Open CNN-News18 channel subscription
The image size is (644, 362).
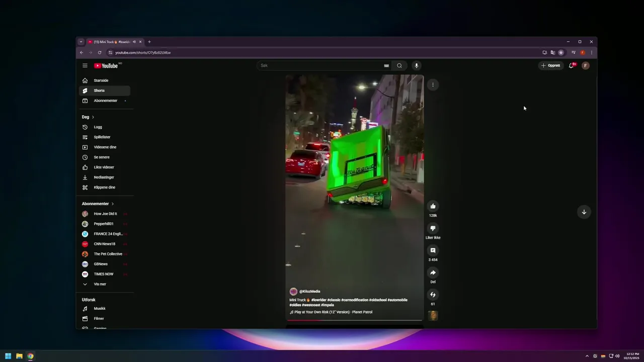(105, 244)
